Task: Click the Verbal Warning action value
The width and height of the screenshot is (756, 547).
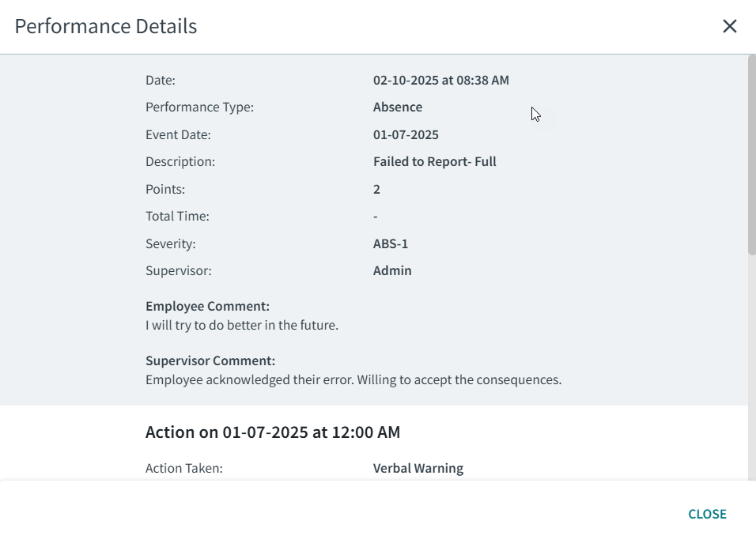Action: coord(418,468)
